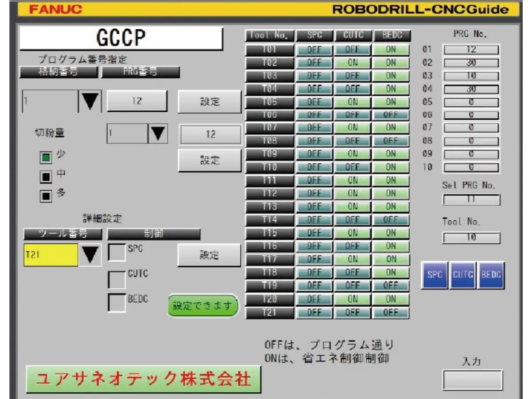
Task: Open the ツール番号 dropdown showing T21
Action: (x=90, y=255)
